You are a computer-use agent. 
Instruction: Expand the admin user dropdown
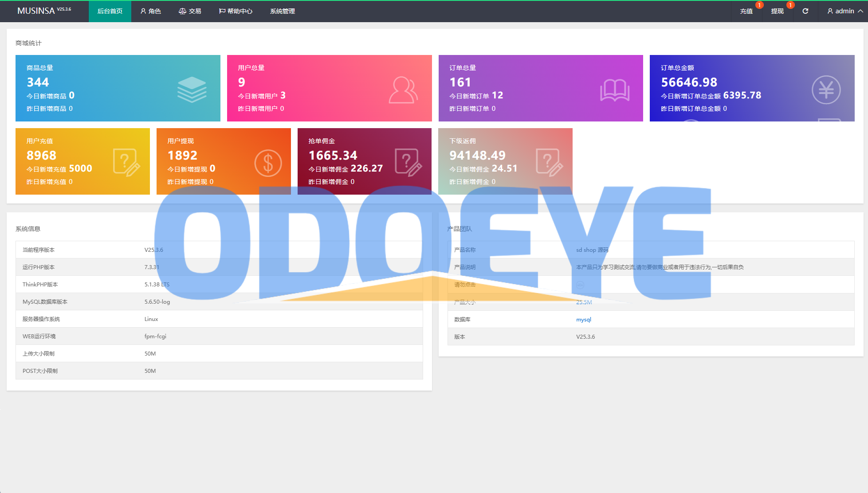click(845, 11)
